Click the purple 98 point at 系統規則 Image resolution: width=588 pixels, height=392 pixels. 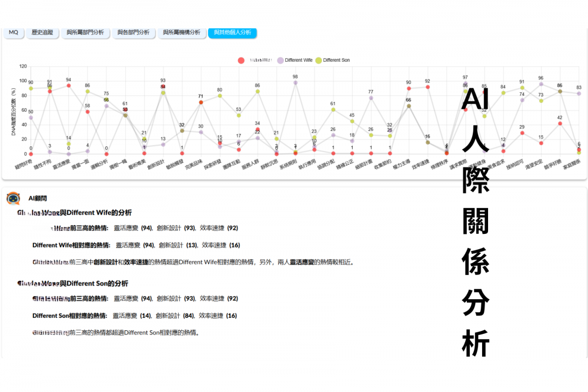pos(295,83)
